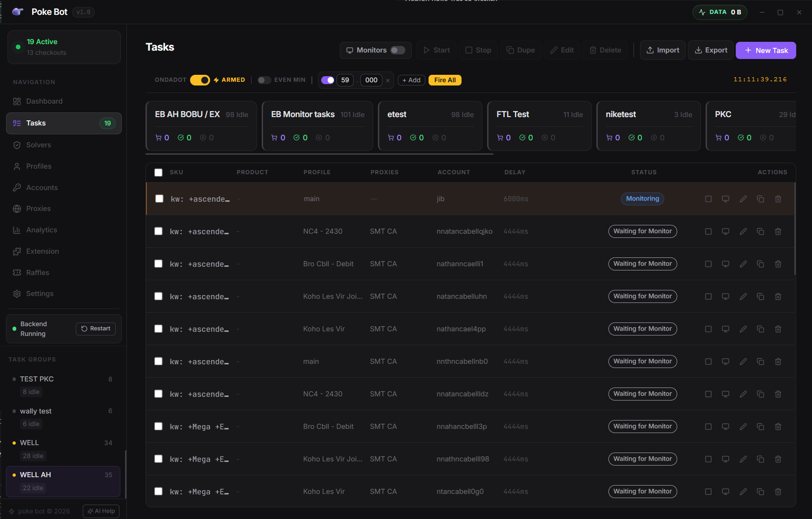Expand the TEST PKC task group
The height and width of the screenshot is (519, 812).
pos(37,379)
